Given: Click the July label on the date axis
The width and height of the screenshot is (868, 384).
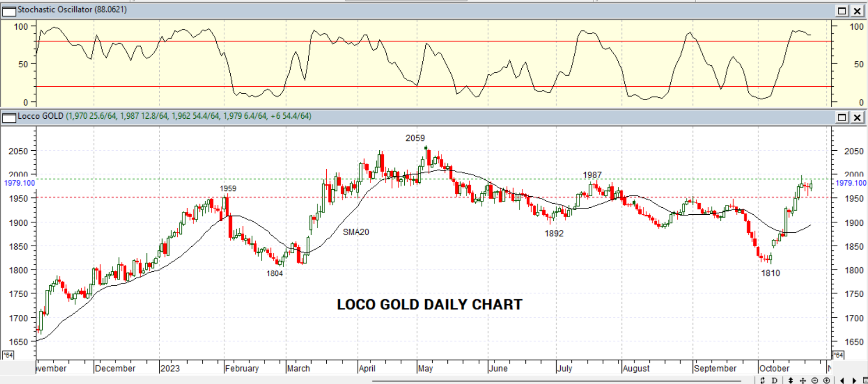Looking at the screenshot, I should (x=564, y=368).
